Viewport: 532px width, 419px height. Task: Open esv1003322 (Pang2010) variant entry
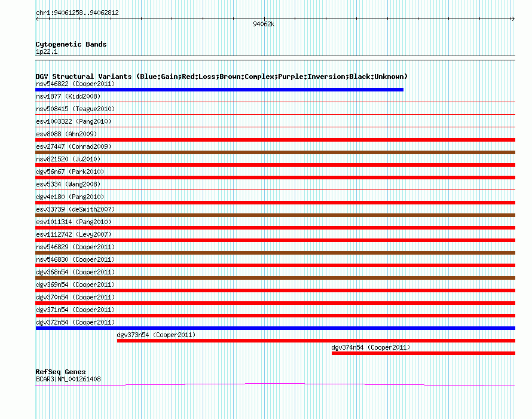coord(74,121)
